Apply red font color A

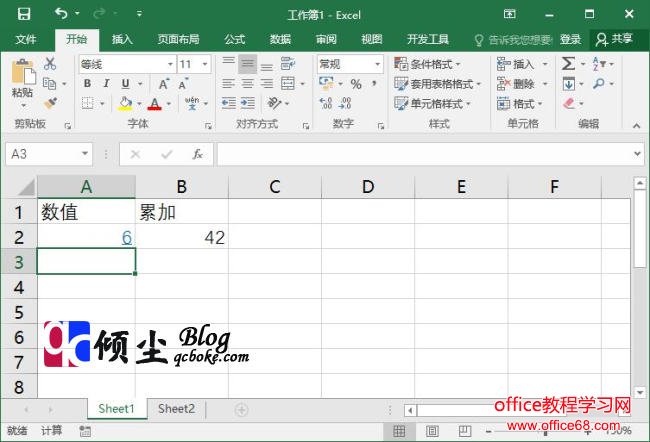[x=155, y=103]
